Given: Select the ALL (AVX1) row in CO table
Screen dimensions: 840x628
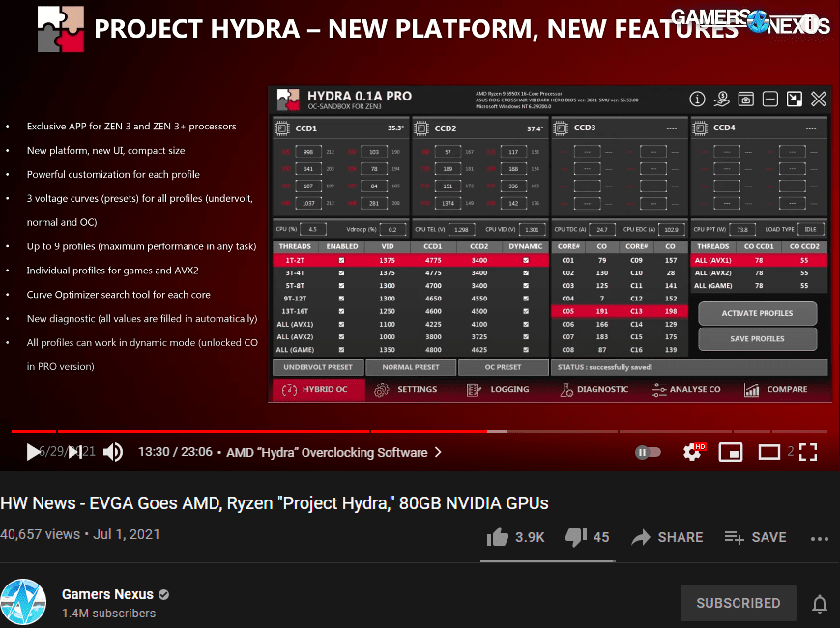Looking at the screenshot, I should pos(759,260).
